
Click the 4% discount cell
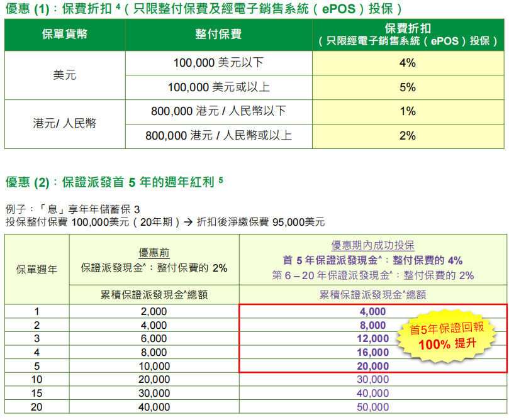tap(407, 63)
